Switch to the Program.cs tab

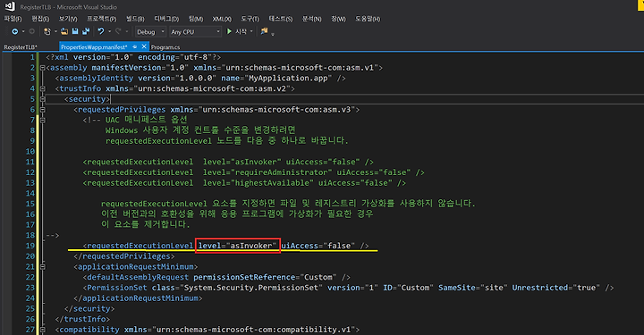[x=165, y=47]
